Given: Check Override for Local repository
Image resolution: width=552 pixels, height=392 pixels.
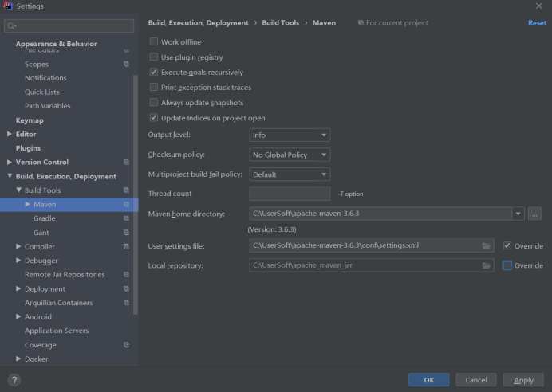Looking at the screenshot, I should pos(507,265).
